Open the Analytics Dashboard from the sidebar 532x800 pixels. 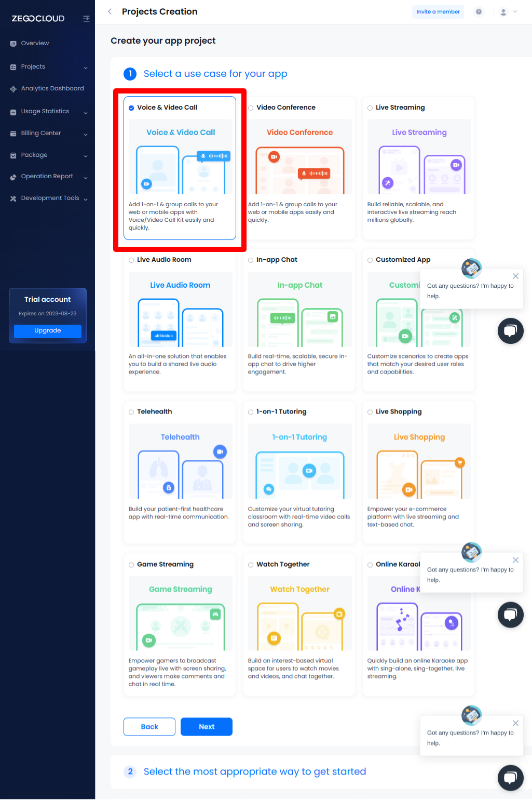pos(52,88)
